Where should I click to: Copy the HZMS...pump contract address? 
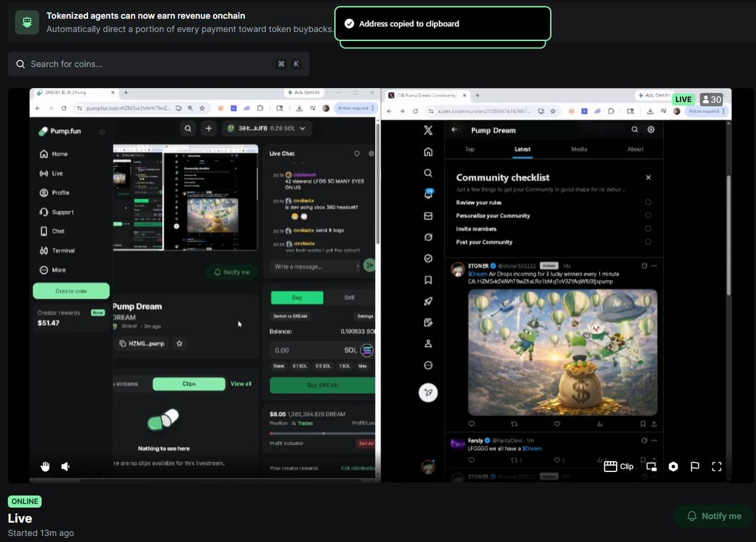point(141,343)
